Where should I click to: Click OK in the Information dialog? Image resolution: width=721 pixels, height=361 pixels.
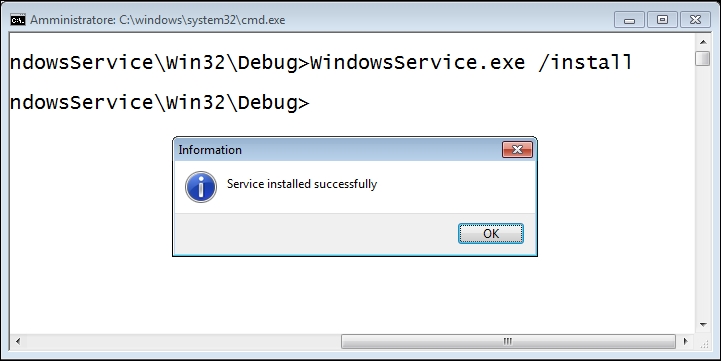tap(491, 233)
